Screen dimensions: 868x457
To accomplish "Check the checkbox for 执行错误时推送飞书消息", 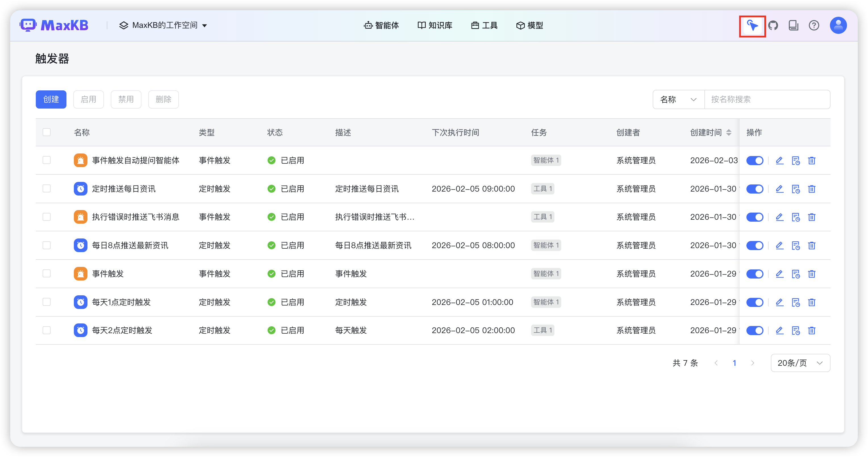I will click(x=47, y=217).
